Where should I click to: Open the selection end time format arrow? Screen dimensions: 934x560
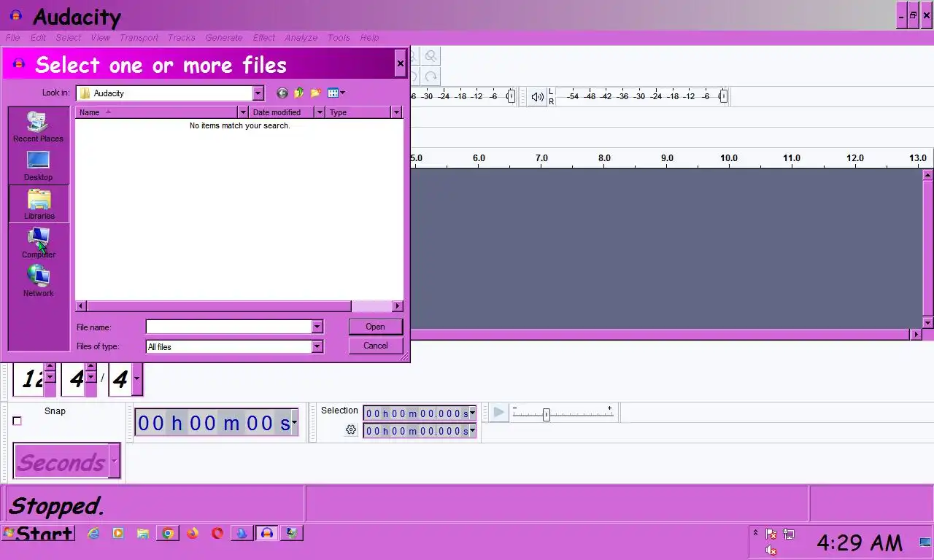472,430
